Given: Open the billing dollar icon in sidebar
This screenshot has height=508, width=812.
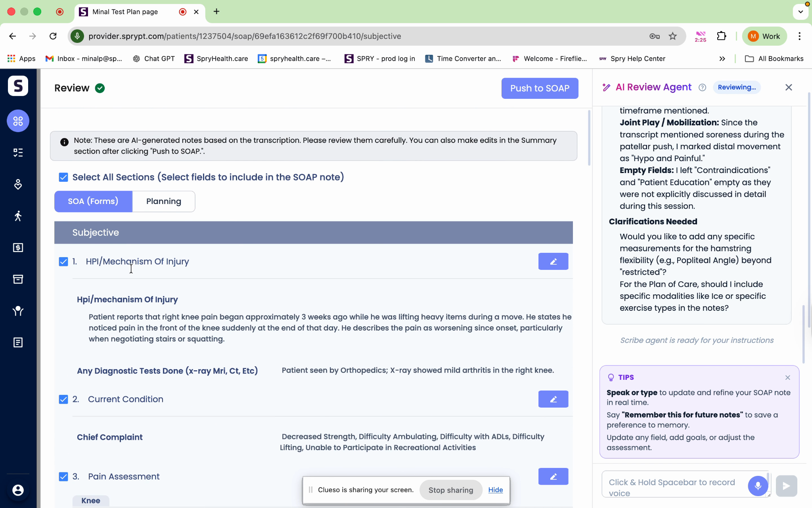Looking at the screenshot, I should point(18,248).
